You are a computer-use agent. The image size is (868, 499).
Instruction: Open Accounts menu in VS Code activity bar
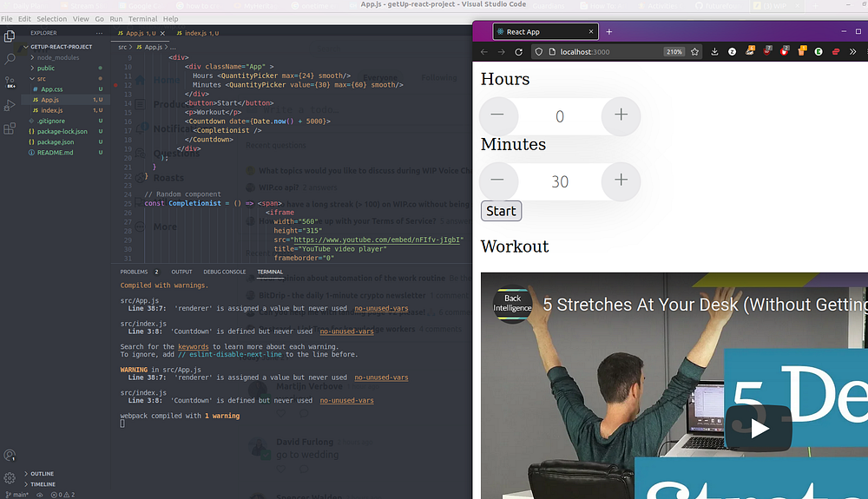[x=10, y=456]
